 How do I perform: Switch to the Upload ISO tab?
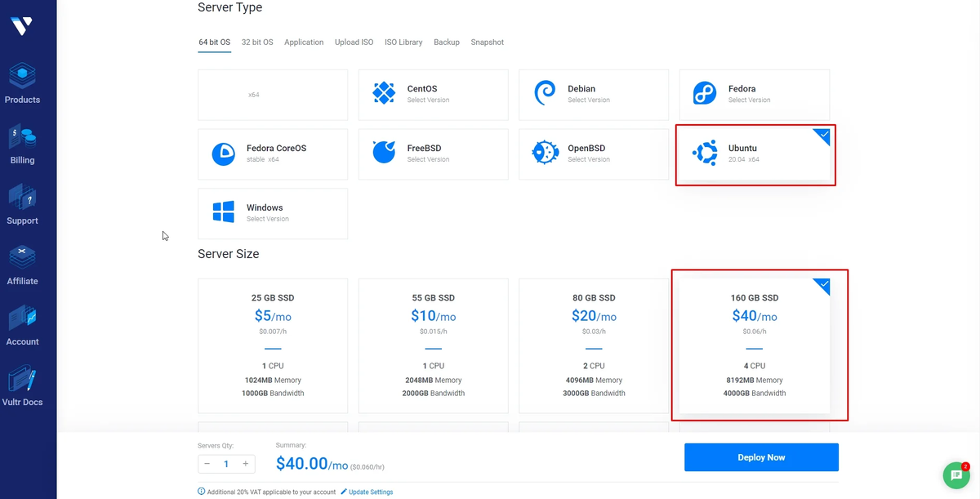coord(354,42)
